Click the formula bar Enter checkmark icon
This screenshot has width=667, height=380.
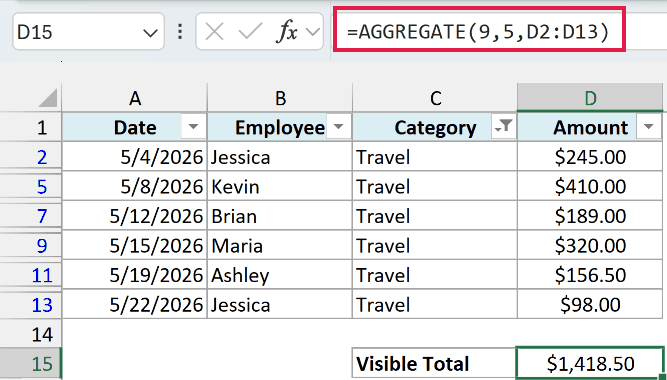tap(250, 32)
